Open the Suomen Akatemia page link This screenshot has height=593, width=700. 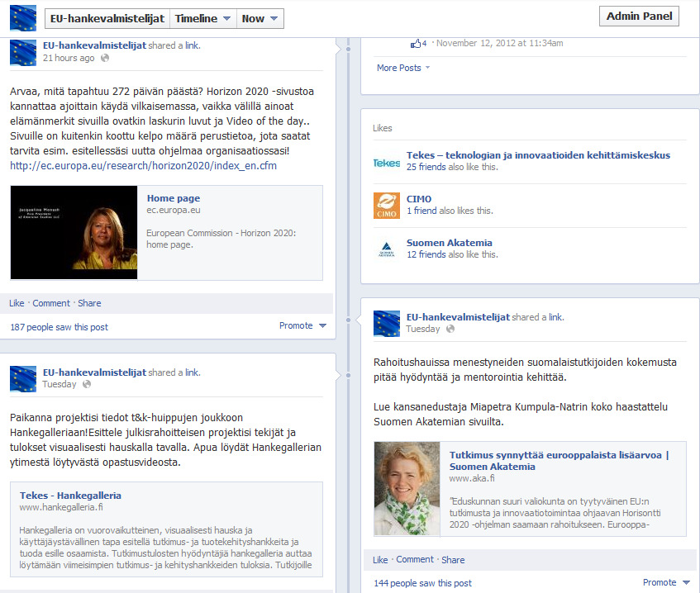point(449,243)
